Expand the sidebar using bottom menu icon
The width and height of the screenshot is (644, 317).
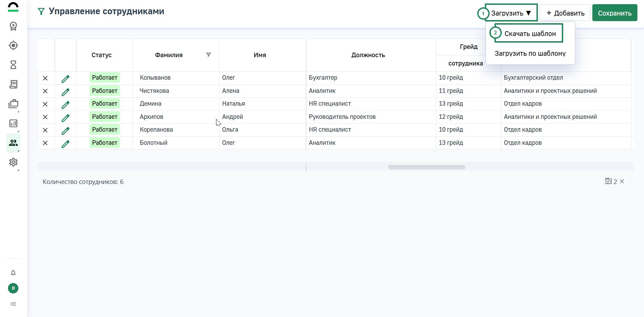(13, 304)
